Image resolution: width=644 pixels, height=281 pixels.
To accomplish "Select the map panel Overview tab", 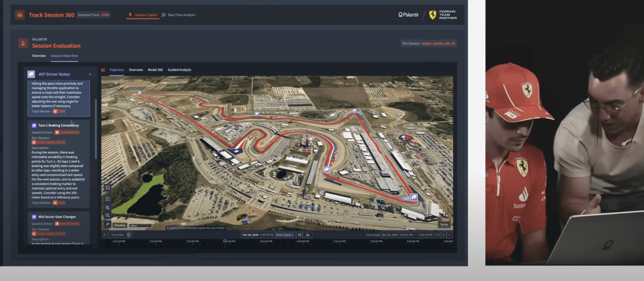I will [136, 70].
